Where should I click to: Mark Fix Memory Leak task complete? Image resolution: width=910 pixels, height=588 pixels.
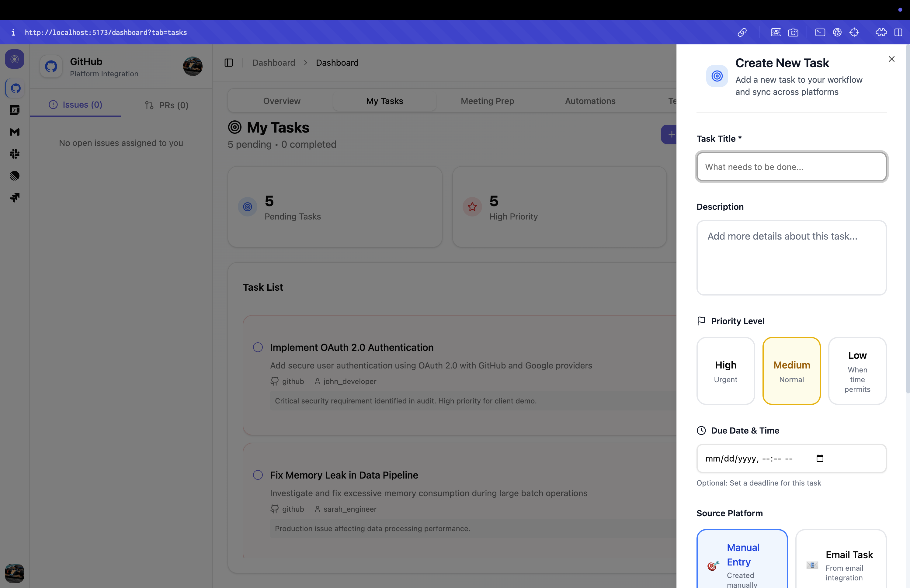pos(258,475)
